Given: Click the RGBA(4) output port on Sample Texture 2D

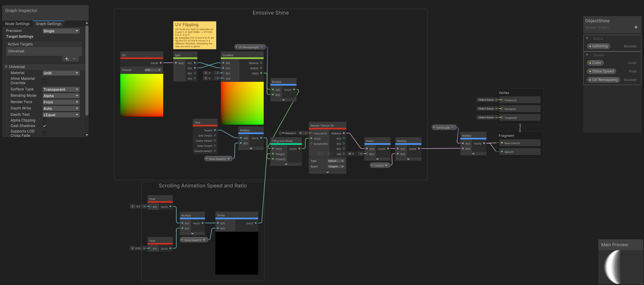Looking at the screenshot, I should (344, 133).
